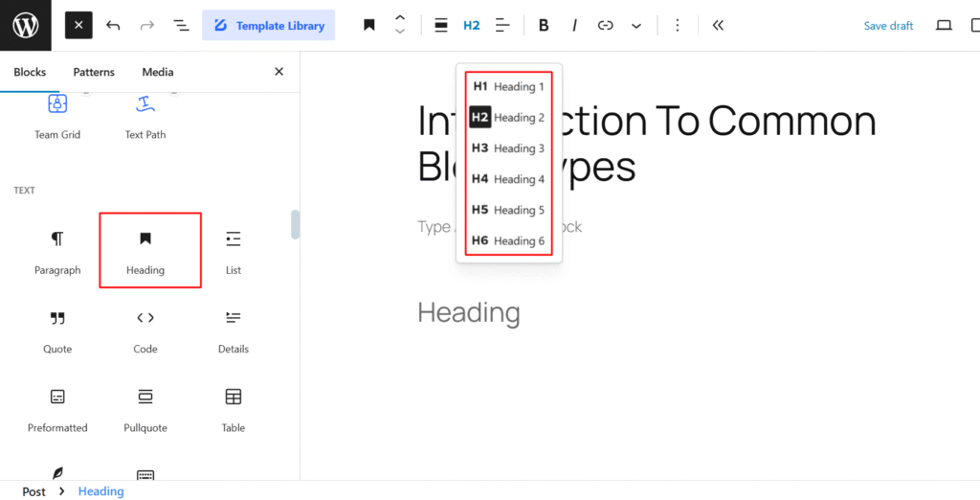Click Save draft

[x=888, y=26]
